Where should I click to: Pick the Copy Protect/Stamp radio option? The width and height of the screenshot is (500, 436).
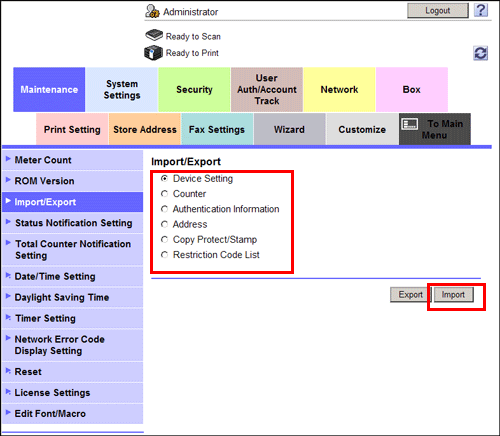click(x=164, y=239)
